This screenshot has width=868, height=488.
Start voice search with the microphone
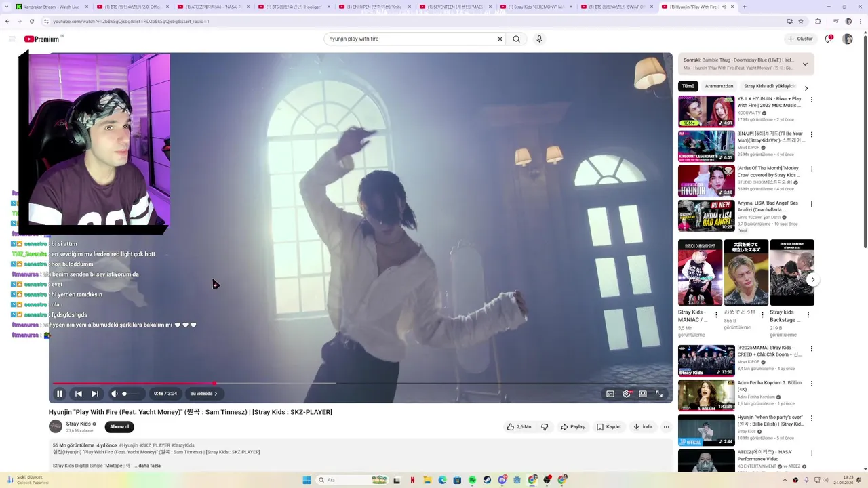pos(539,39)
